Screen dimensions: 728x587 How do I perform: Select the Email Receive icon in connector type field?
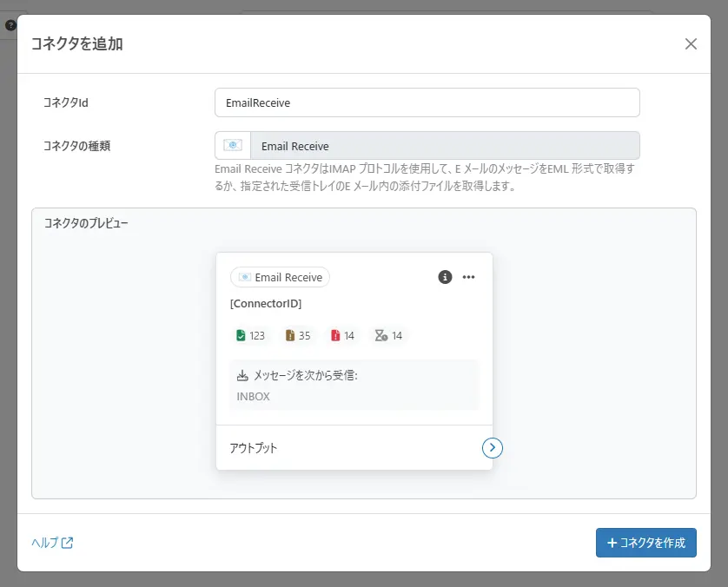[230, 145]
